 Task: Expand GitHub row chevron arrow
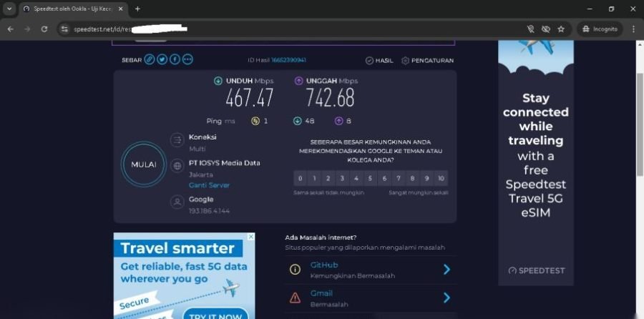click(x=447, y=270)
